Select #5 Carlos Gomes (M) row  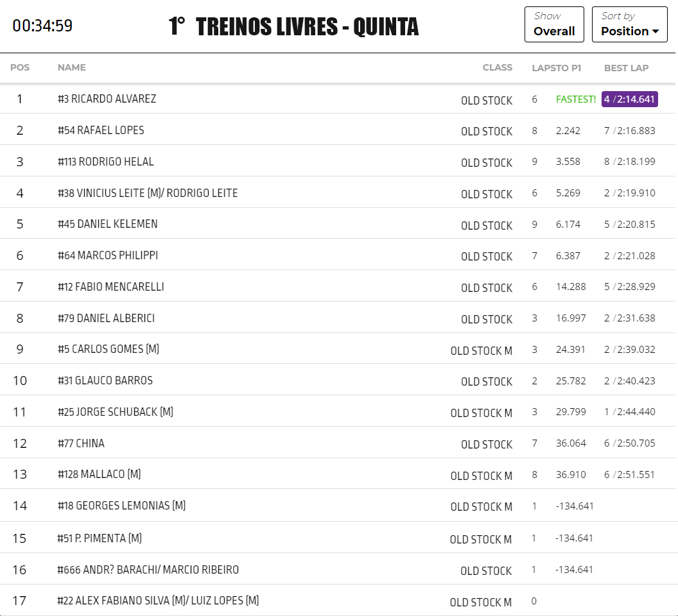click(108, 349)
